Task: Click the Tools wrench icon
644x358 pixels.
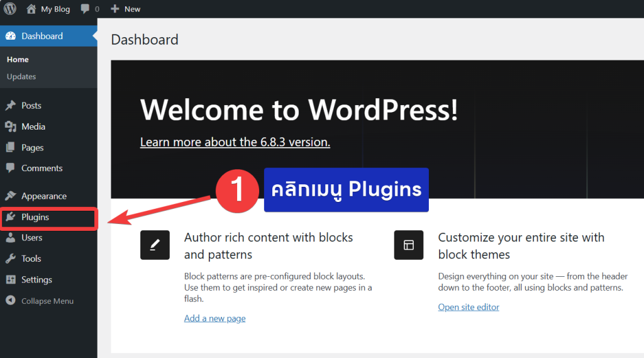Action: pos(11,259)
